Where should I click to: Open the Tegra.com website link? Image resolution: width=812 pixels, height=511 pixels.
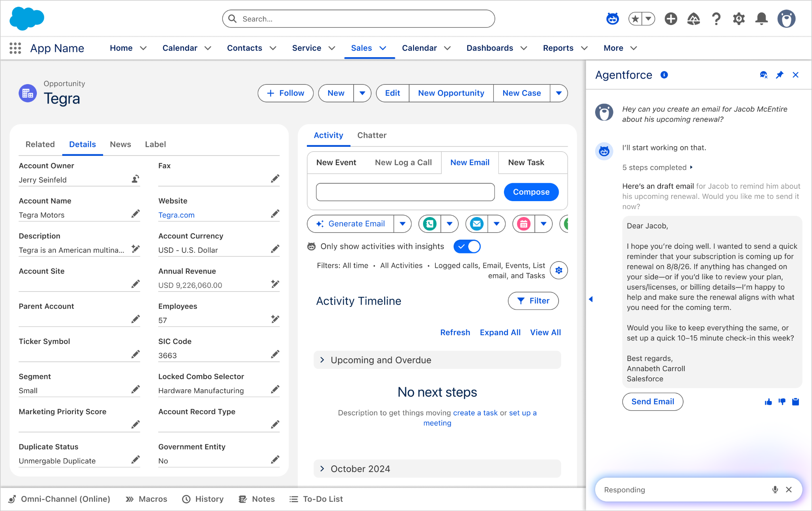click(x=176, y=215)
